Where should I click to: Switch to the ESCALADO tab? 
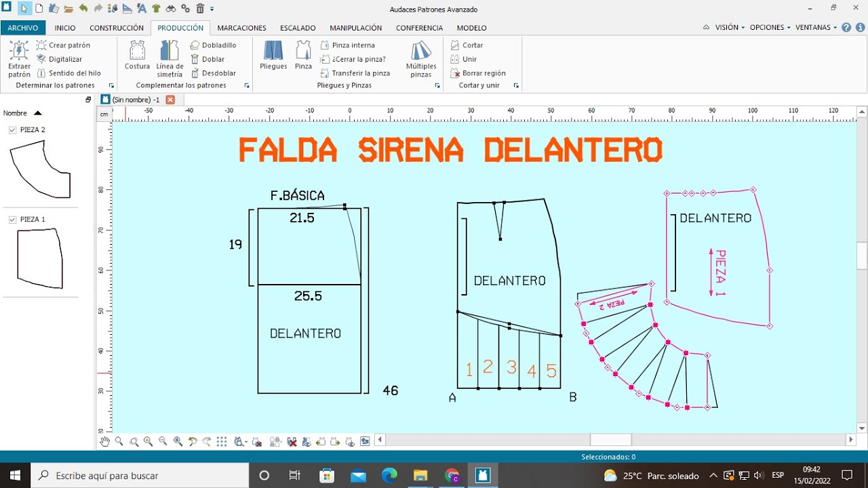click(298, 28)
